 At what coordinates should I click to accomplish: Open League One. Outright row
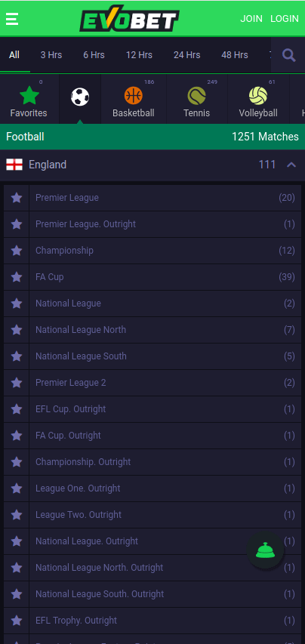point(165,488)
